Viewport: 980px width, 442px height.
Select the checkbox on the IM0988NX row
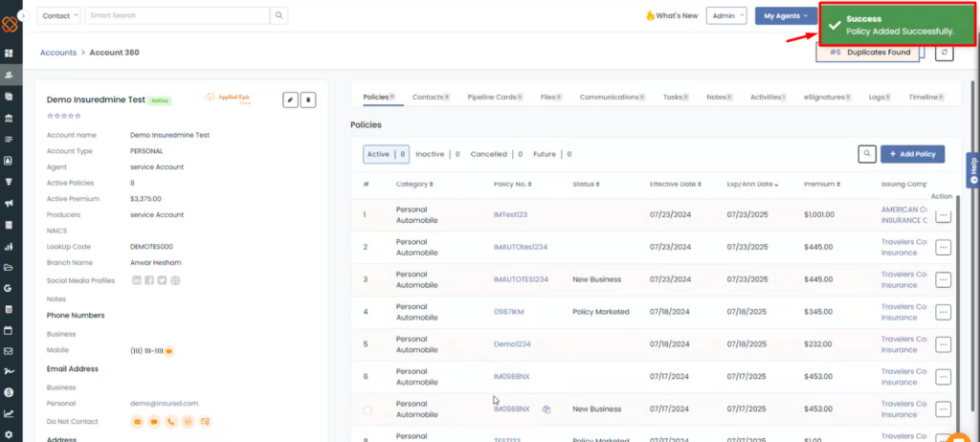[367, 410]
